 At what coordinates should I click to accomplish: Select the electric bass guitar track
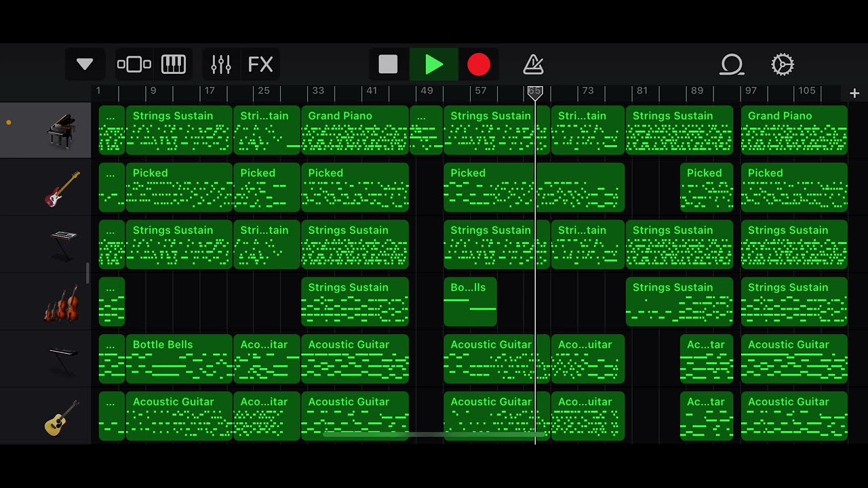(62, 188)
